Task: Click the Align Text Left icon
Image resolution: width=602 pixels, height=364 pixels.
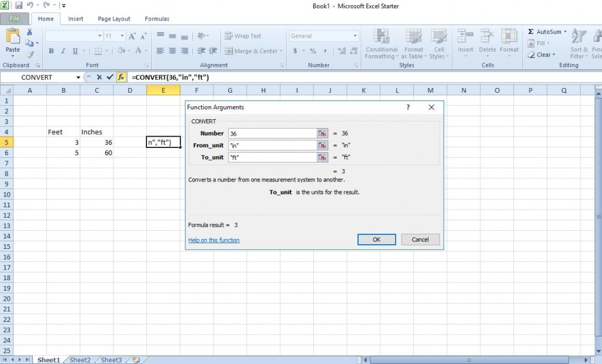Action: 160,50
